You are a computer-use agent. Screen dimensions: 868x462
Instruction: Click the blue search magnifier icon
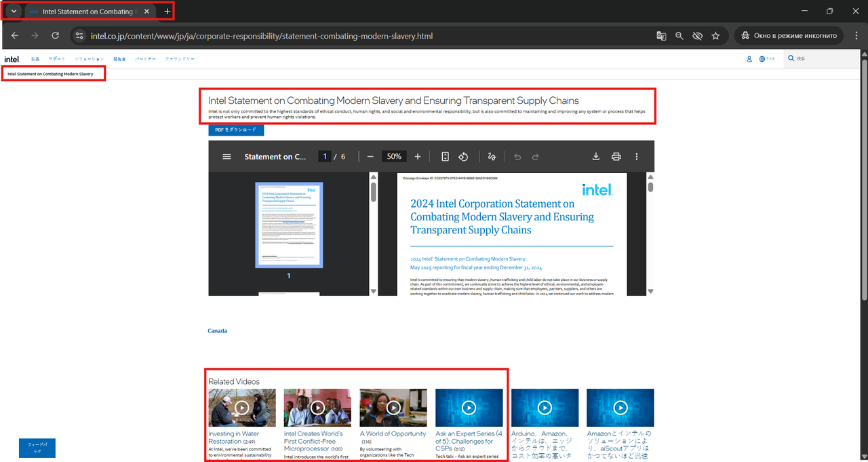click(x=791, y=59)
